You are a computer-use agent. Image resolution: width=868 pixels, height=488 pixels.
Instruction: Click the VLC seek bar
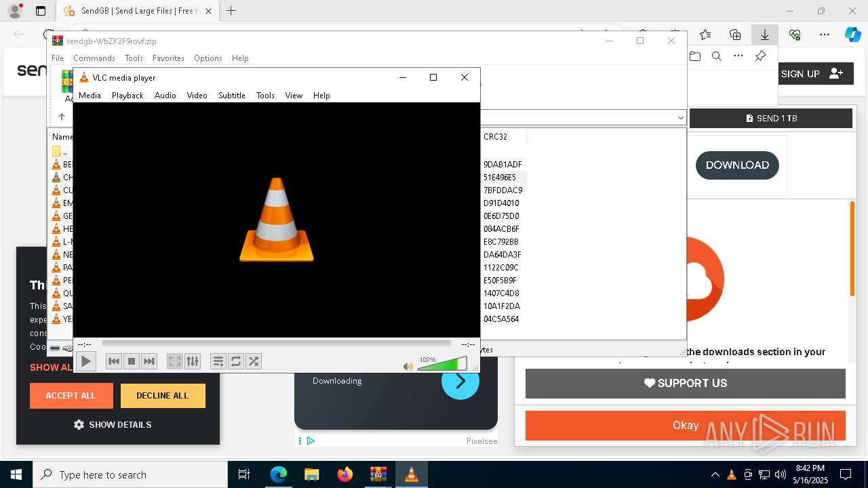point(276,344)
